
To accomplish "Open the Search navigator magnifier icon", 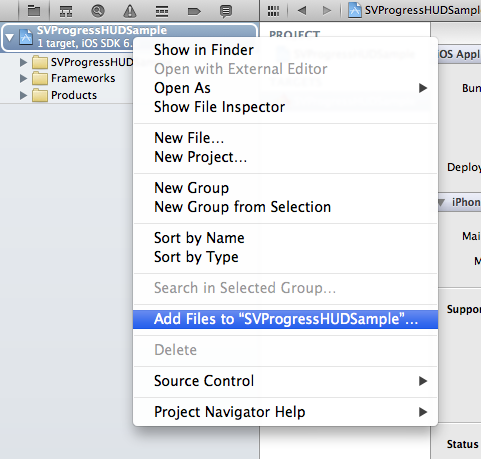I will [x=98, y=11].
